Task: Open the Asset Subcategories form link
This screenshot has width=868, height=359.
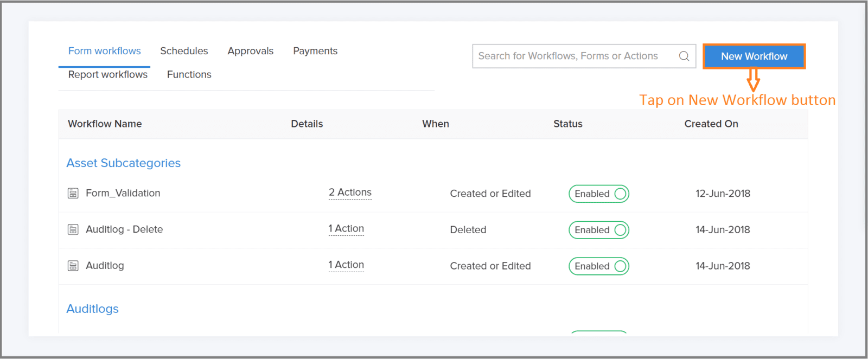Action: [123, 163]
